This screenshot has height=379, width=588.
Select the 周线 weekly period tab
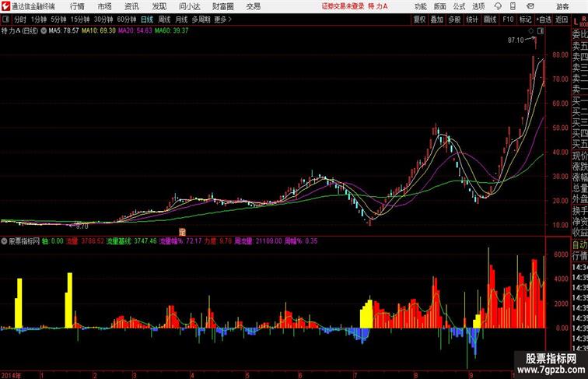[164, 19]
